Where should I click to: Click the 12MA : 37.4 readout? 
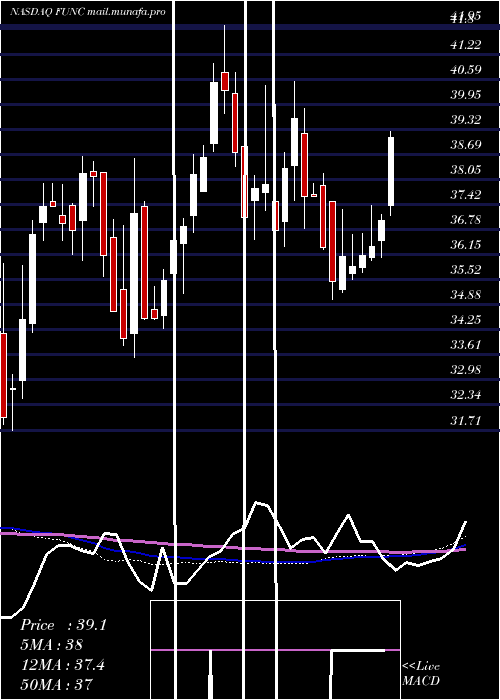coord(62,665)
